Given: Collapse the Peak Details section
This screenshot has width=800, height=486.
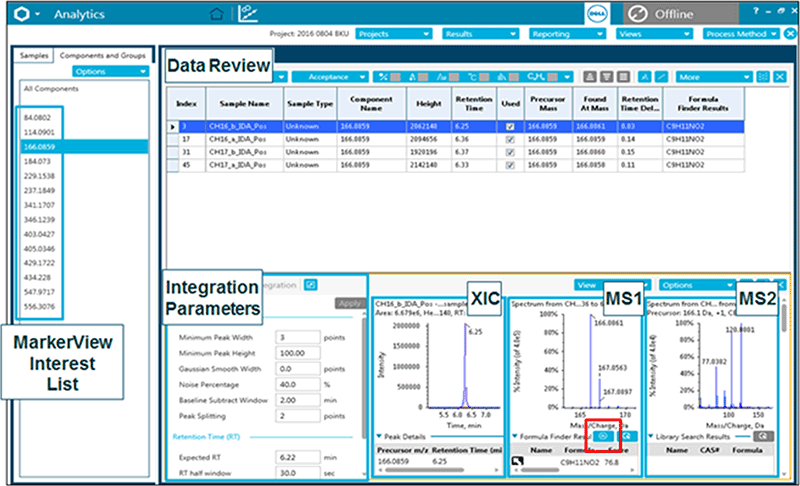Looking at the screenshot, I should point(379,436).
